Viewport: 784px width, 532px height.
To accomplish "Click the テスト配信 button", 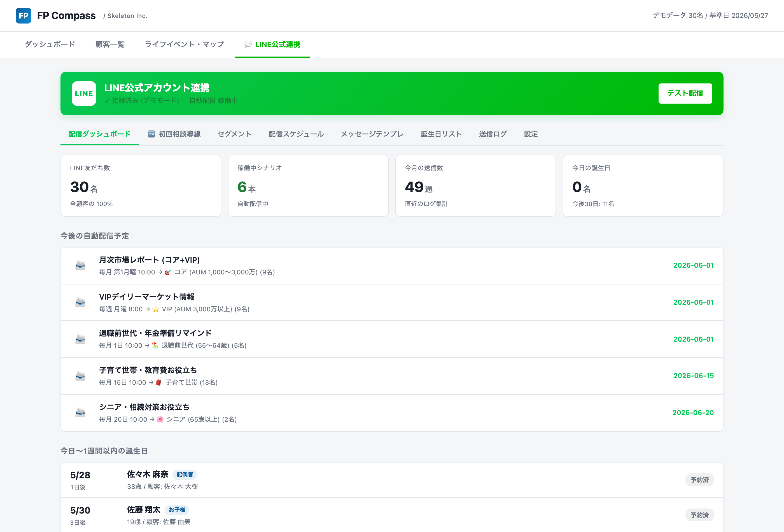I will click(x=685, y=93).
